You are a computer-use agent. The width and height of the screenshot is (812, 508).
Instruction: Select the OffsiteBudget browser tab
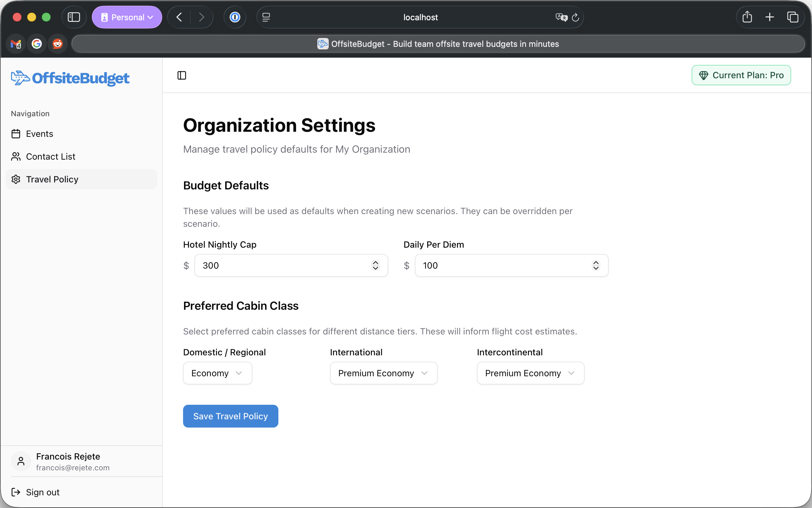tap(437, 44)
